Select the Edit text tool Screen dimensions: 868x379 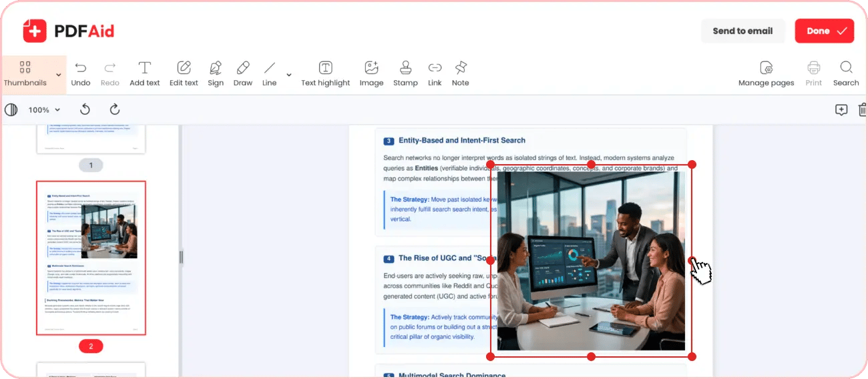click(184, 74)
